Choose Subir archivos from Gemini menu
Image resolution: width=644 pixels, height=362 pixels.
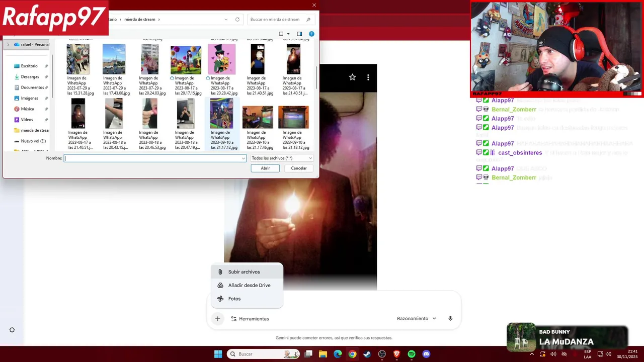coord(247,272)
